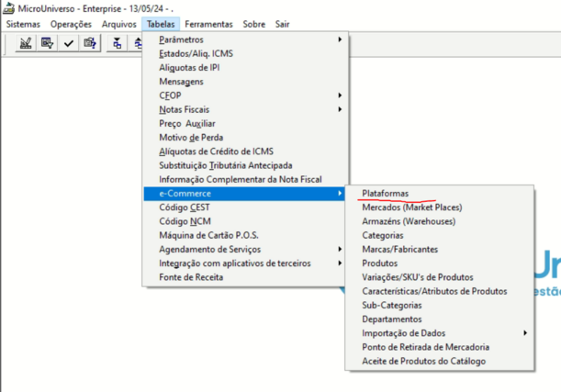The height and width of the screenshot is (392, 561).
Task: Choose Aliquotas de IPI
Action: (245, 68)
